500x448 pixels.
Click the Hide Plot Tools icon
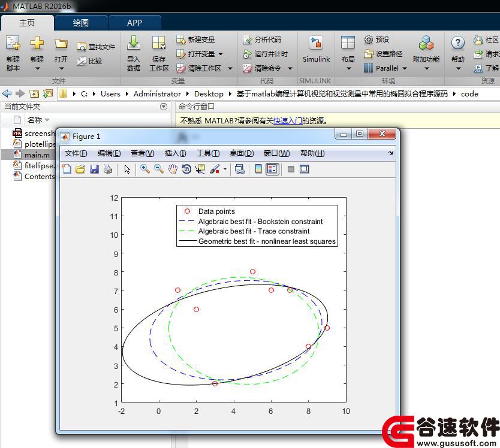pyautogui.click(x=291, y=169)
